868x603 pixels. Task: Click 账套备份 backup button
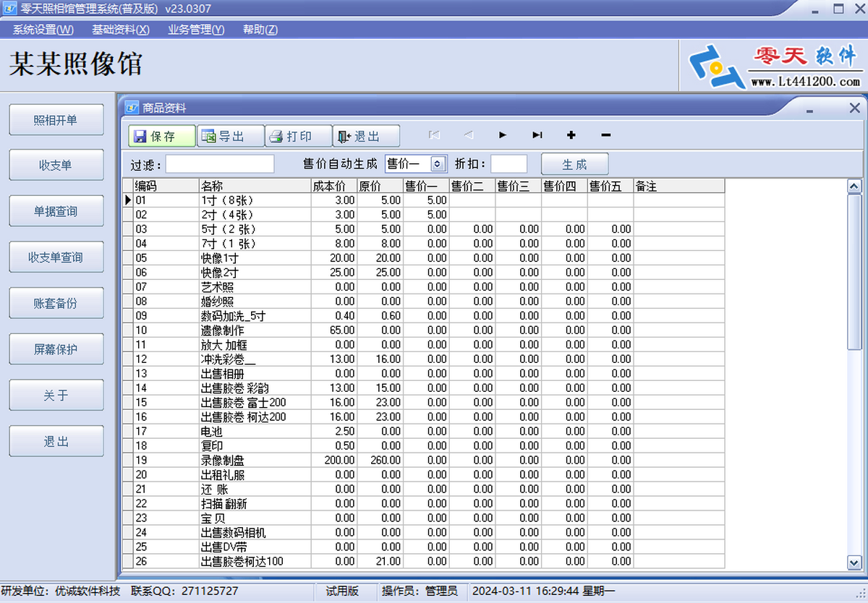click(x=56, y=304)
